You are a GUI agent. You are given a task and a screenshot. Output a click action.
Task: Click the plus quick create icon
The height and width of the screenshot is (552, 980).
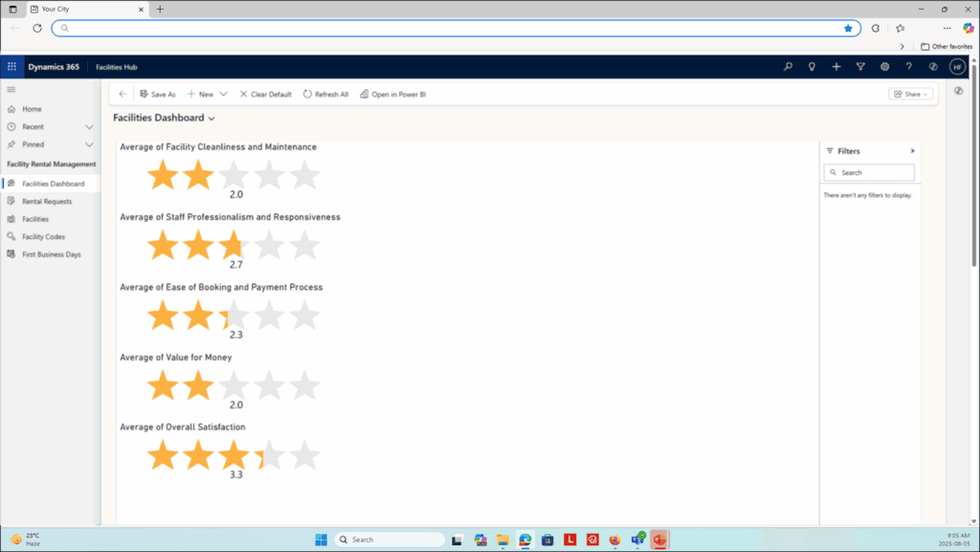click(x=836, y=67)
